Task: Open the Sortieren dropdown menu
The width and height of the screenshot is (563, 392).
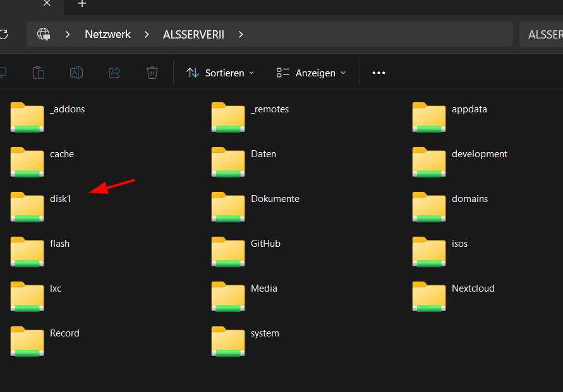Action: pyautogui.click(x=220, y=73)
